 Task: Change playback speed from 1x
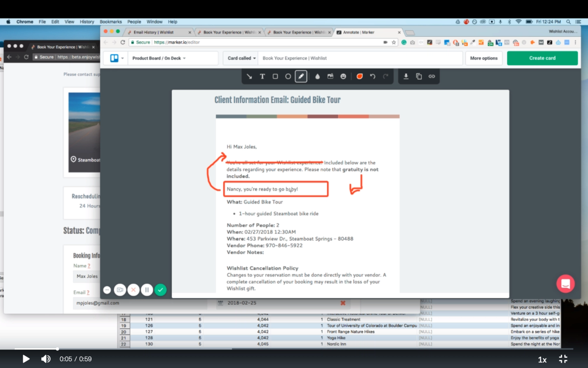point(542,360)
